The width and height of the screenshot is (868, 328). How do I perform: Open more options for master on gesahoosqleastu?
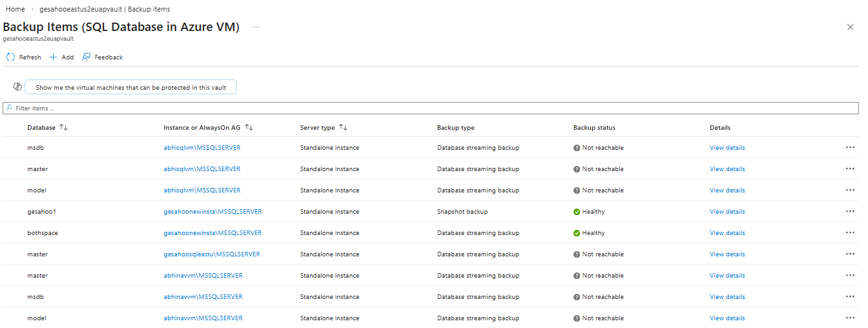(x=850, y=254)
